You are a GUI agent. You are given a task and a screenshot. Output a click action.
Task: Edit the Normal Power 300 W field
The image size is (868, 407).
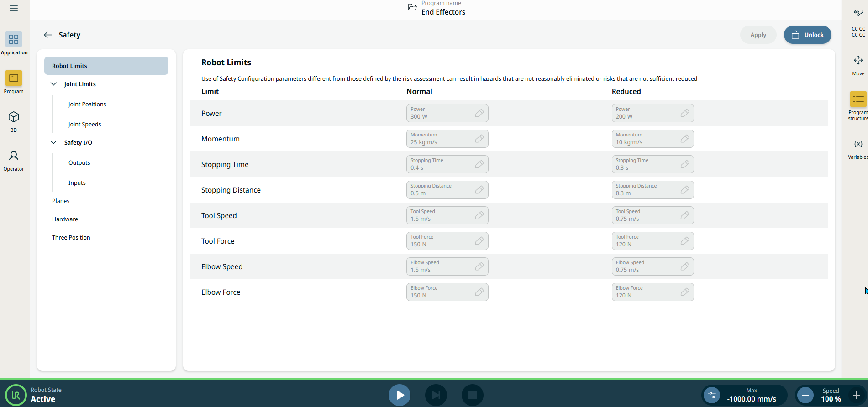(x=447, y=113)
